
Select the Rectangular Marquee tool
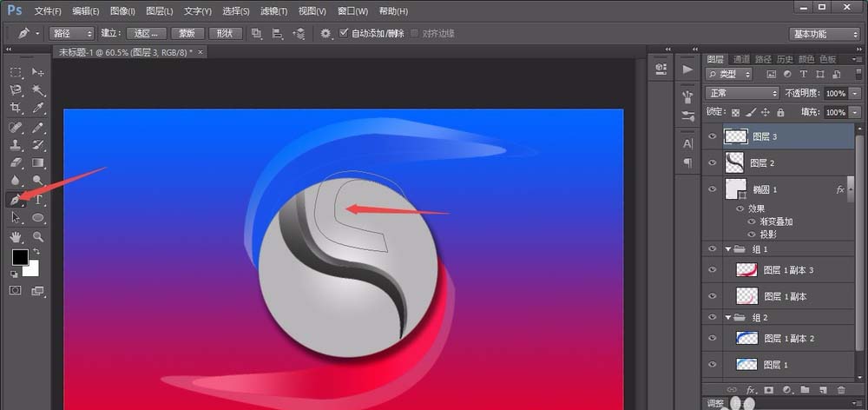(16, 71)
